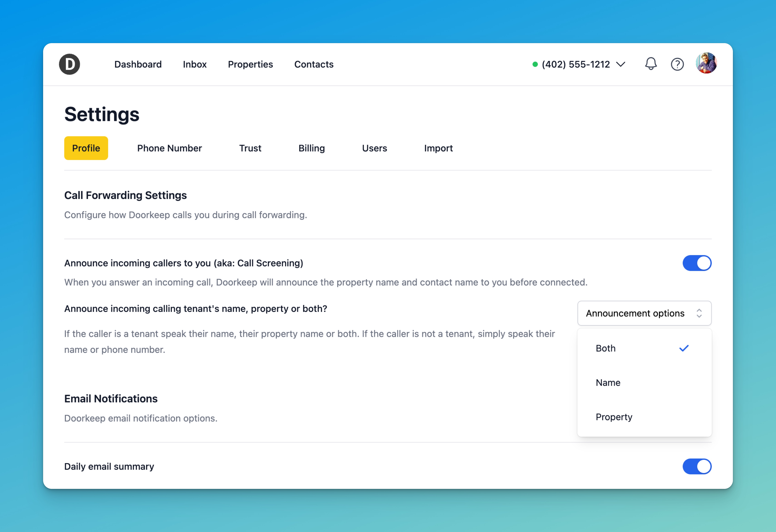
Task: Open the help question mark icon
Action: click(677, 64)
